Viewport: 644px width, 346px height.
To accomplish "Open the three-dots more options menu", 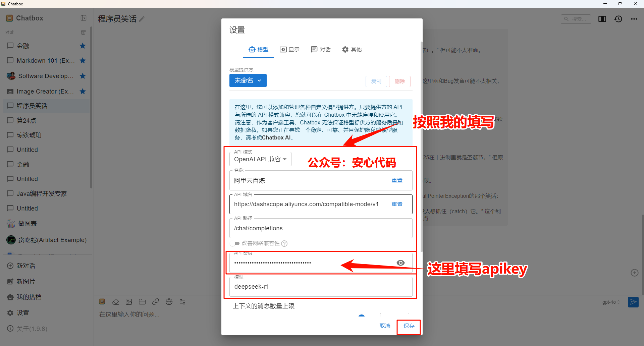I will tap(634, 19).
